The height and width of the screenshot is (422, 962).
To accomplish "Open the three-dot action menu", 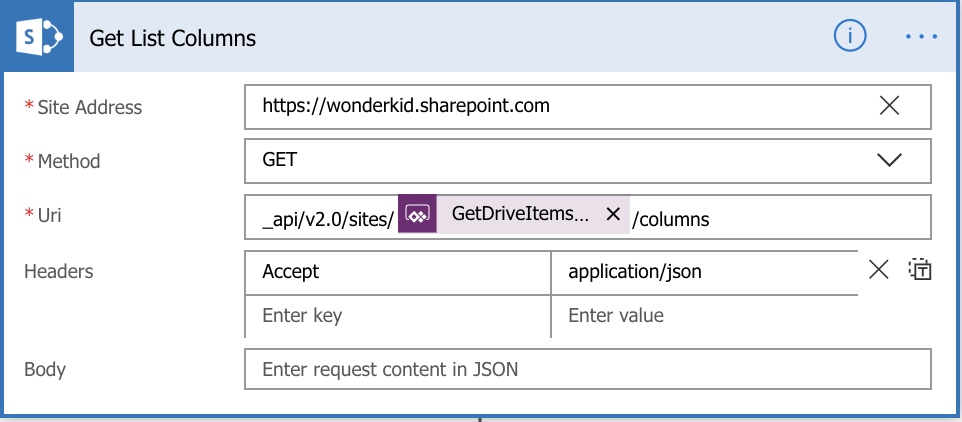I will click(x=921, y=37).
